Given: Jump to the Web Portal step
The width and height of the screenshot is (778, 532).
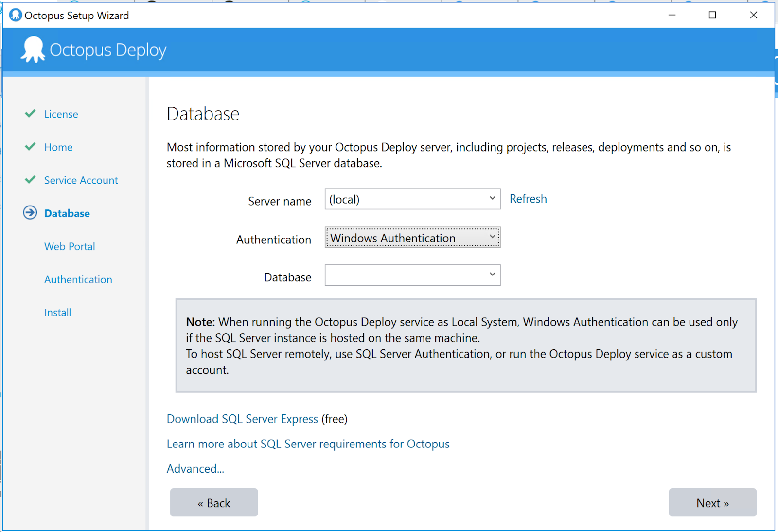Looking at the screenshot, I should click(70, 246).
